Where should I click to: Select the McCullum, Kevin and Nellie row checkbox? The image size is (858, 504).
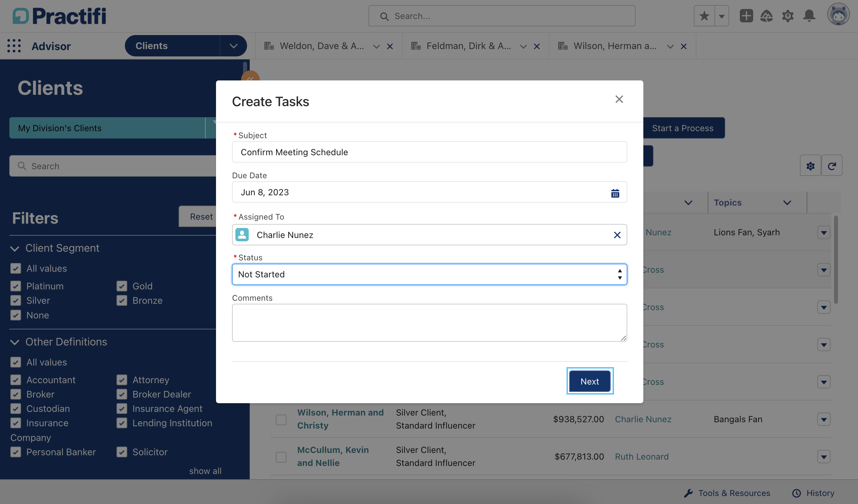[281, 457]
